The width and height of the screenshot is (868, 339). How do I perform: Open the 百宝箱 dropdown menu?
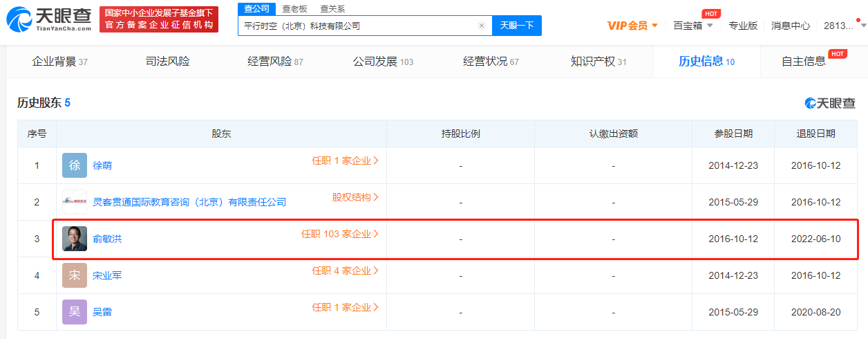click(x=692, y=26)
